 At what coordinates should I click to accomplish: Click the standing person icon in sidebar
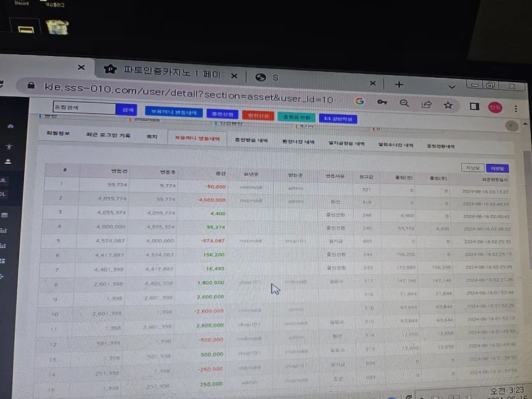(9, 147)
